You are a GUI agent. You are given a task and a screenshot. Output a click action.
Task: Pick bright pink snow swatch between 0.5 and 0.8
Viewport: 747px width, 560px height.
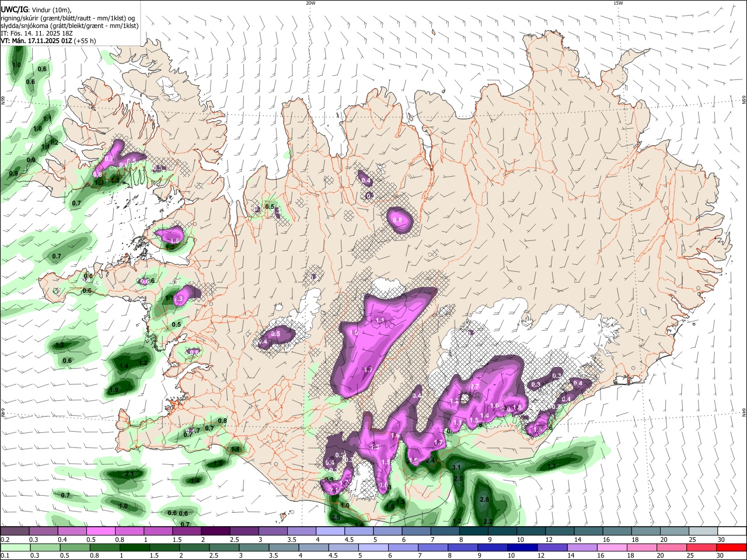100,531
